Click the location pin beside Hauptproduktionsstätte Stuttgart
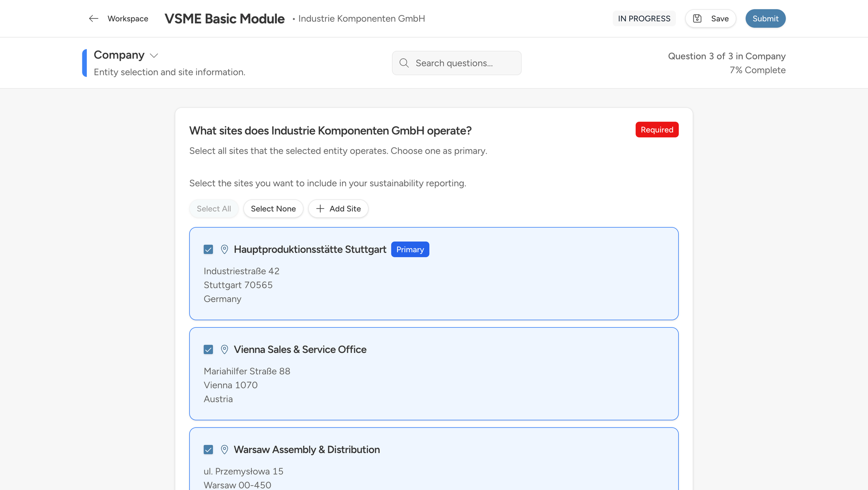Screen dimensions: 868x490 pyautogui.click(x=224, y=250)
